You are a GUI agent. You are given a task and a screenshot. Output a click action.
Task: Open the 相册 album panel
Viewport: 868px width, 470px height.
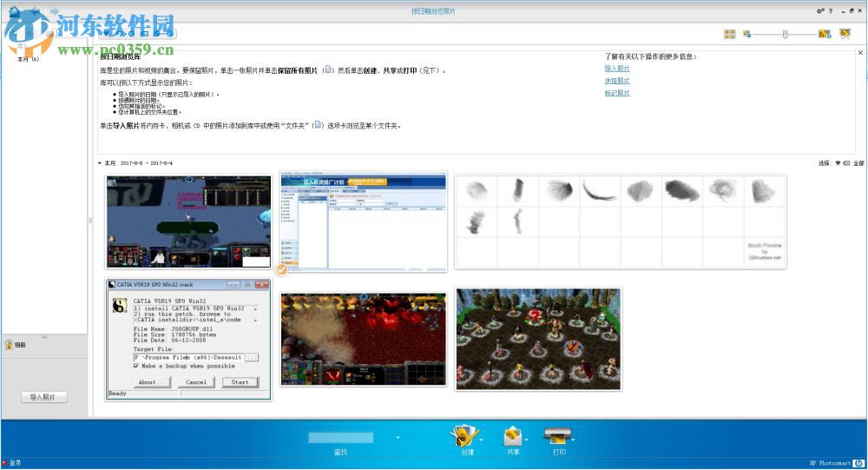(x=16, y=345)
